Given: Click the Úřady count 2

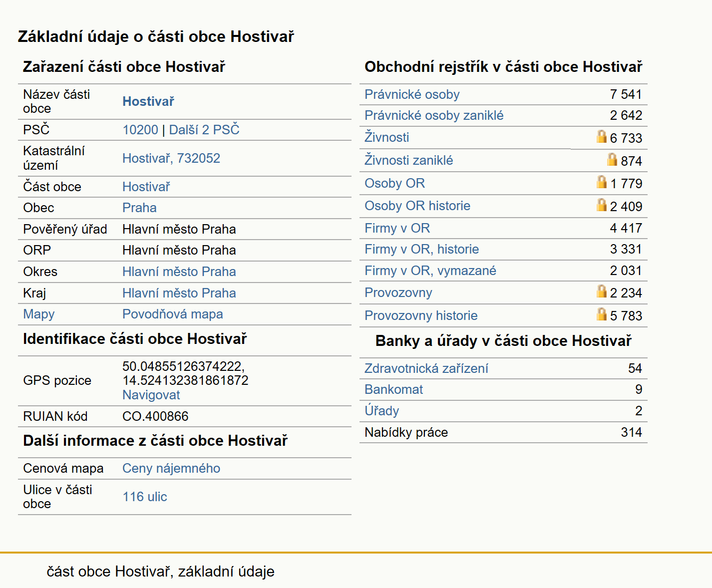Looking at the screenshot, I should (639, 411).
